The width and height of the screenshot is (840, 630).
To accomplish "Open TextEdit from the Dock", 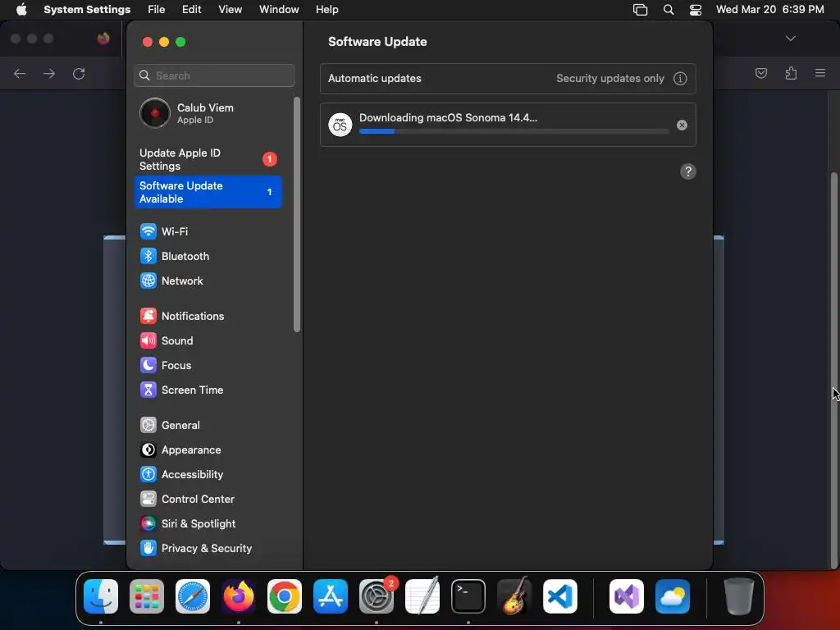I will click(x=422, y=596).
